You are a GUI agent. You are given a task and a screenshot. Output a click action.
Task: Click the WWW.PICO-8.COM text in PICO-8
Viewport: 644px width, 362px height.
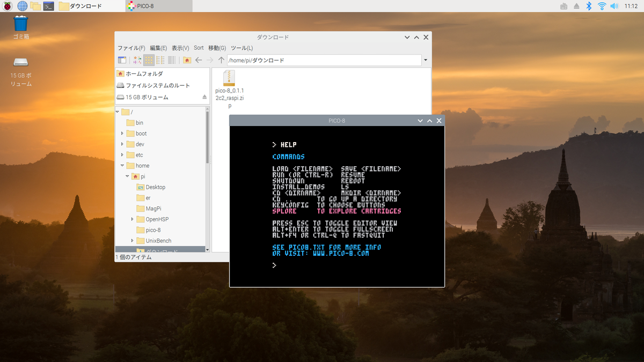click(341, 254)
